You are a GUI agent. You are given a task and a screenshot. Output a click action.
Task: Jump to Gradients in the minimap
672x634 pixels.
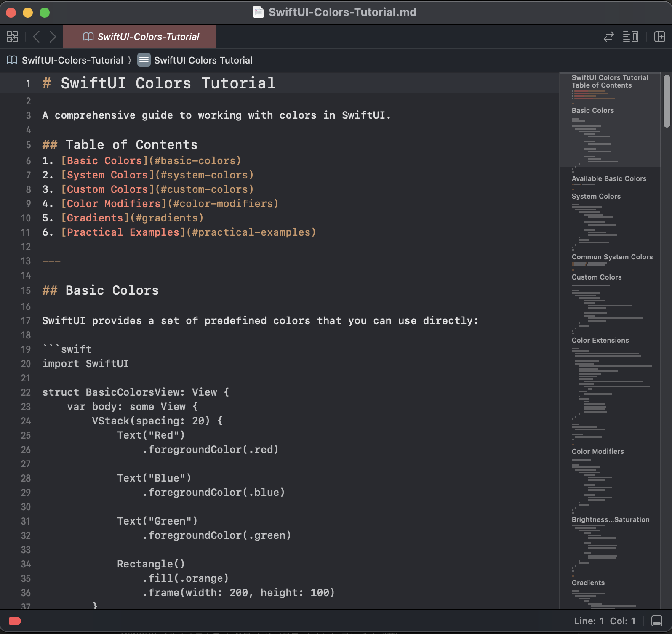click(x=588, y=583)
